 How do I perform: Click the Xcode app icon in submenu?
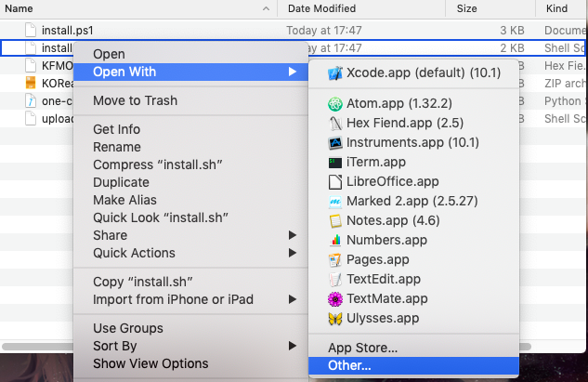tap(335, 72)
